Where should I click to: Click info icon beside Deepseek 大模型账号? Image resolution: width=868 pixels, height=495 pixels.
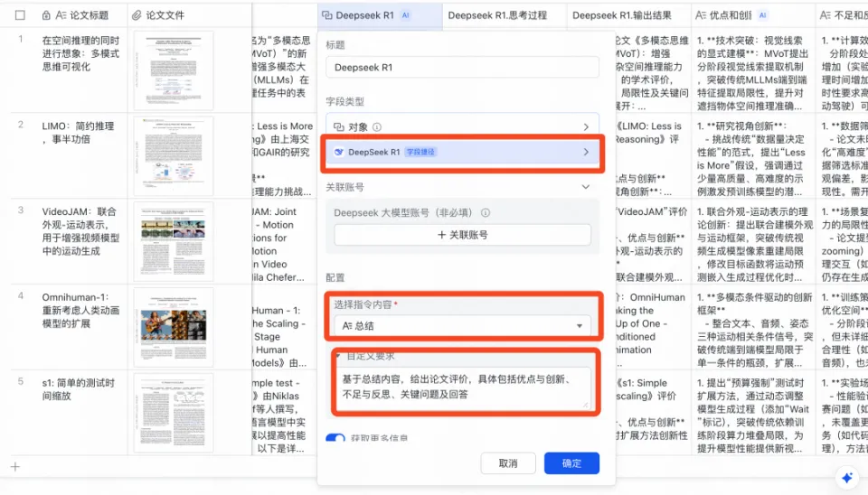point(486,212)
